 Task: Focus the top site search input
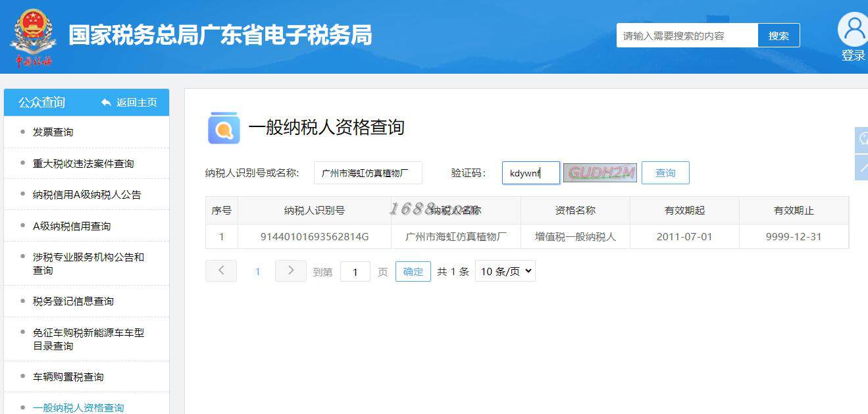click(x=687, y=36)
